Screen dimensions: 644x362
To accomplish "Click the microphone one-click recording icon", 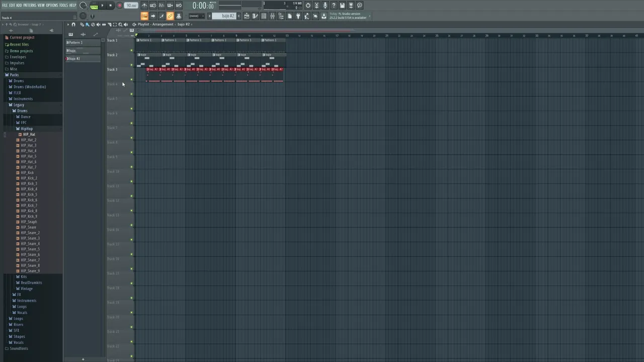I will click(x=325, y=6).
